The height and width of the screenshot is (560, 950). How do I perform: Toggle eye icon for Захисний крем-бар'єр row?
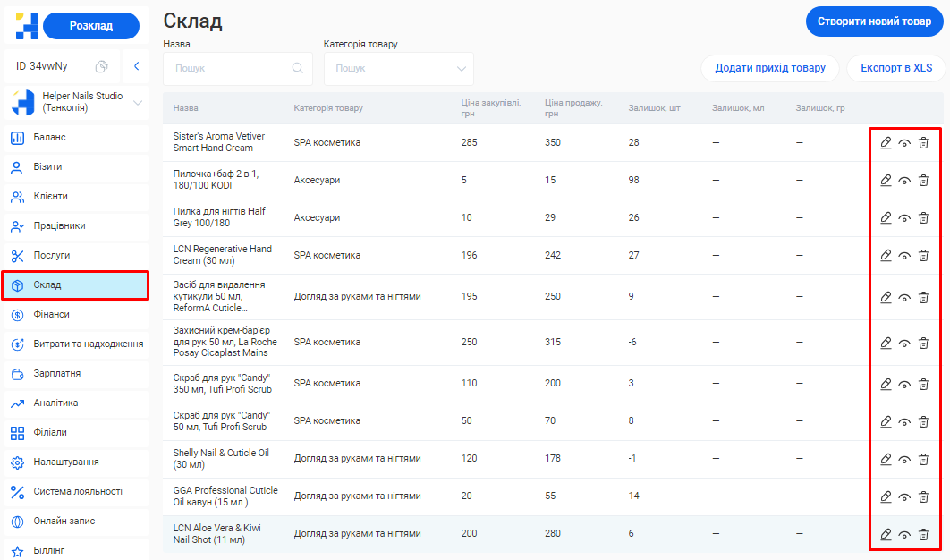904,343
